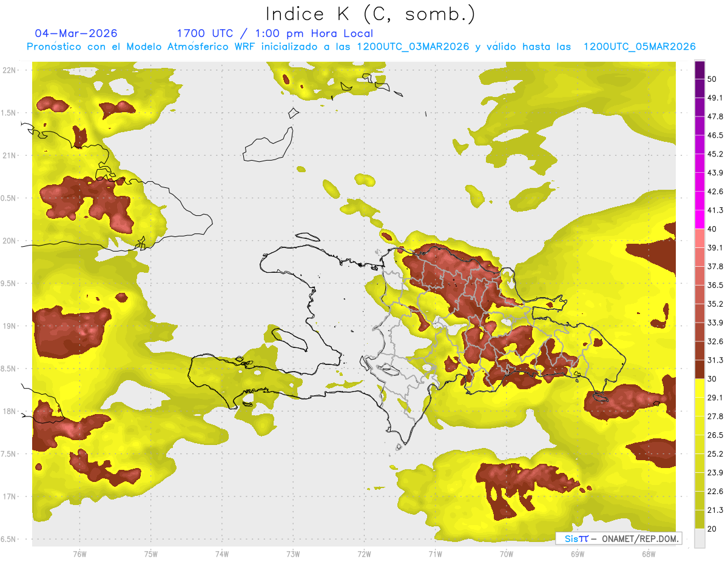Image resolution: width=728 pixels, height=562 pixels.
Task: Click the 'Indice K (C, somb.)' title
Action: point(370,14)
